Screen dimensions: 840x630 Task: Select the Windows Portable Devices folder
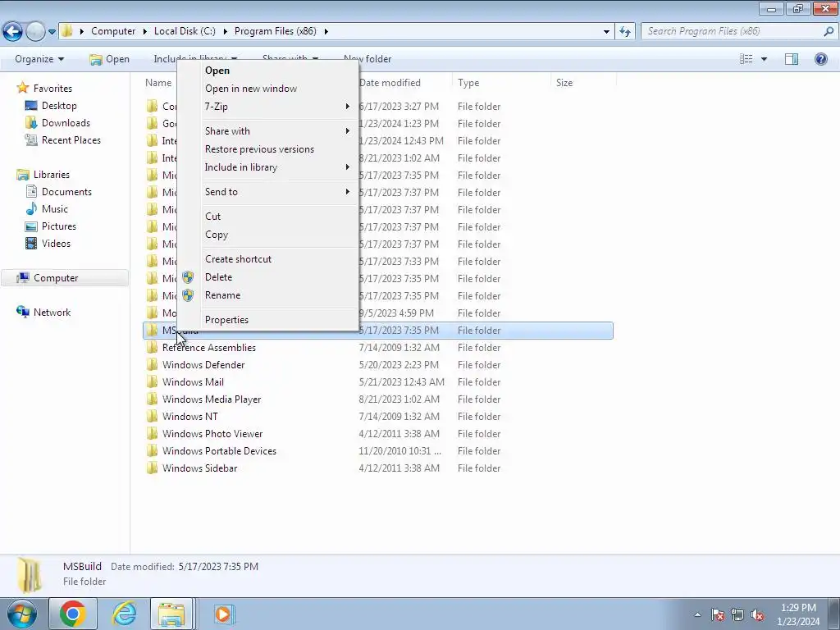pyautogui.click(x=219, y=451)
